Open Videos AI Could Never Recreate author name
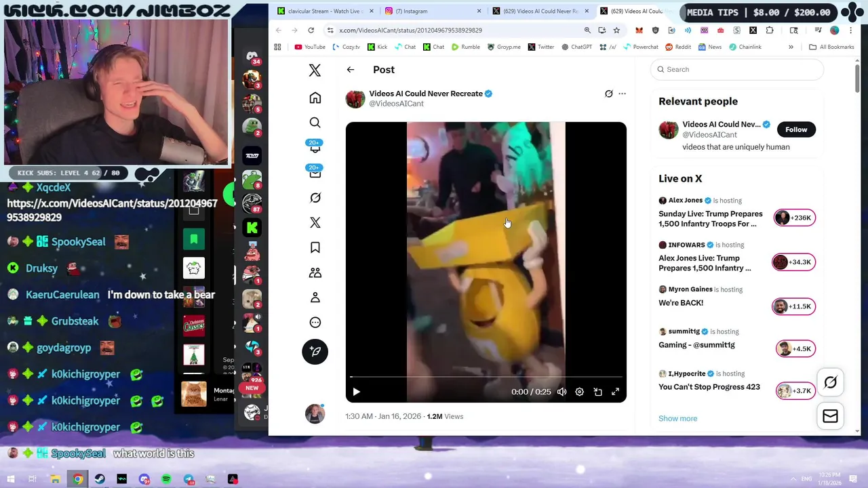Viewport: 868px width, 488px height. [426, 94]
